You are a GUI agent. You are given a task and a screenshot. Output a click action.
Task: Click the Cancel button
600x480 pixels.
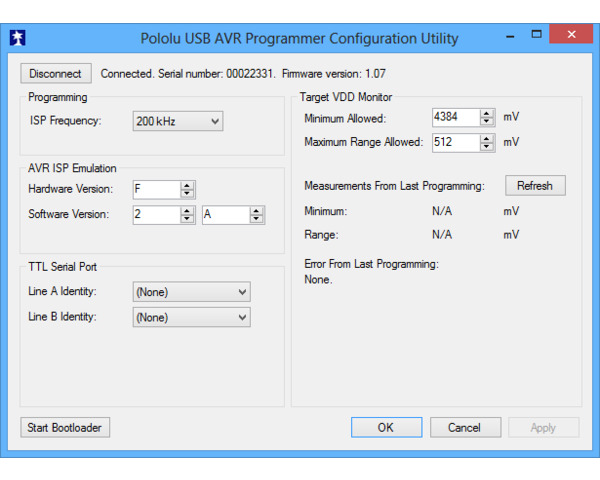point(465,427)
